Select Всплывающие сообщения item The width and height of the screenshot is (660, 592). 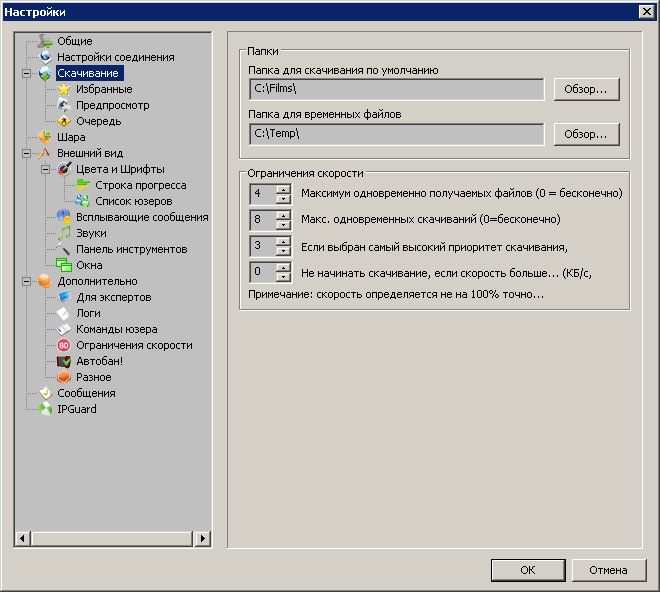[142, 217]
